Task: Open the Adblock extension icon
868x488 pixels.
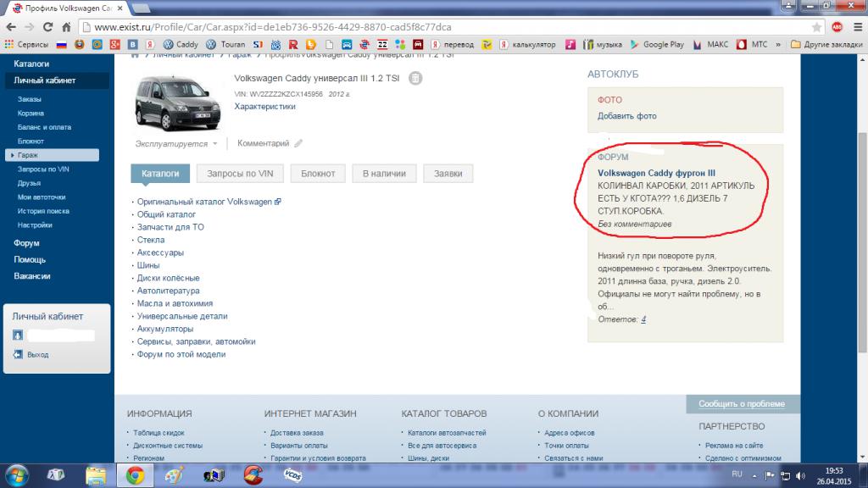Action: point(837,27)
